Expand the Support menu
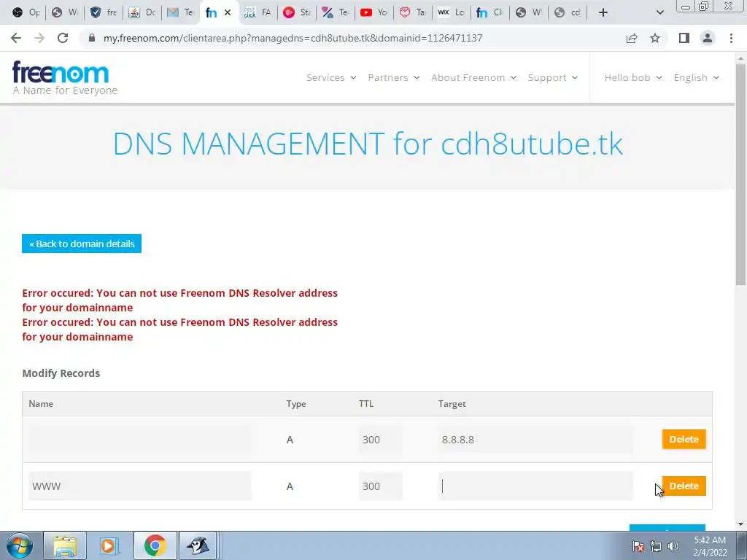The image size is (747, 560). coord(553,77)
